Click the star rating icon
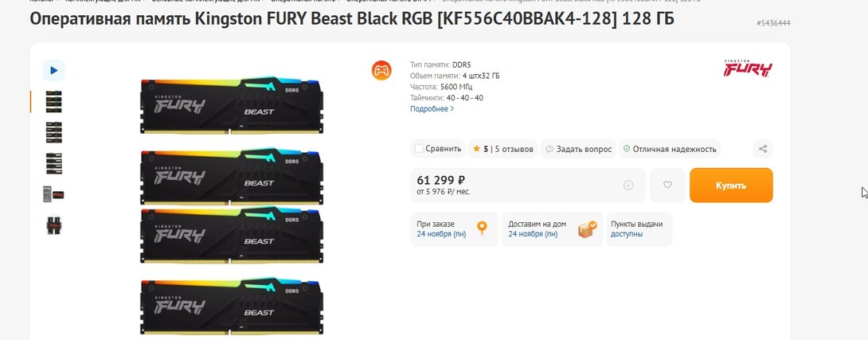The image size is (868, 340). 476,149
